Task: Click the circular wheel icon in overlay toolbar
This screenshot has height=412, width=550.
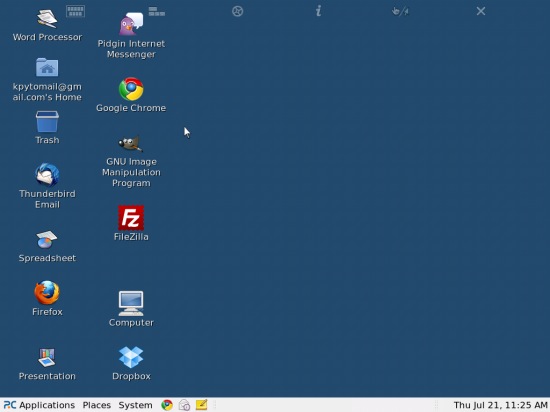Action: point(237,12)
